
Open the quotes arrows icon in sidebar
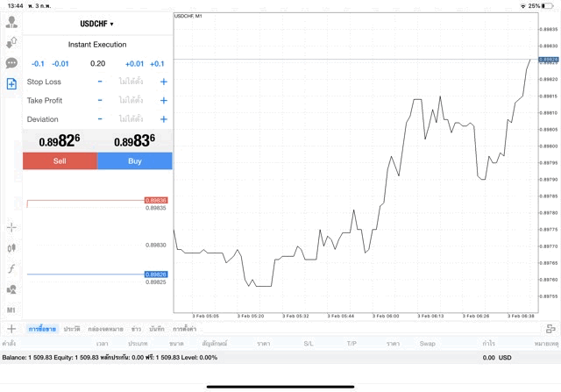click(x=11, y=42)
